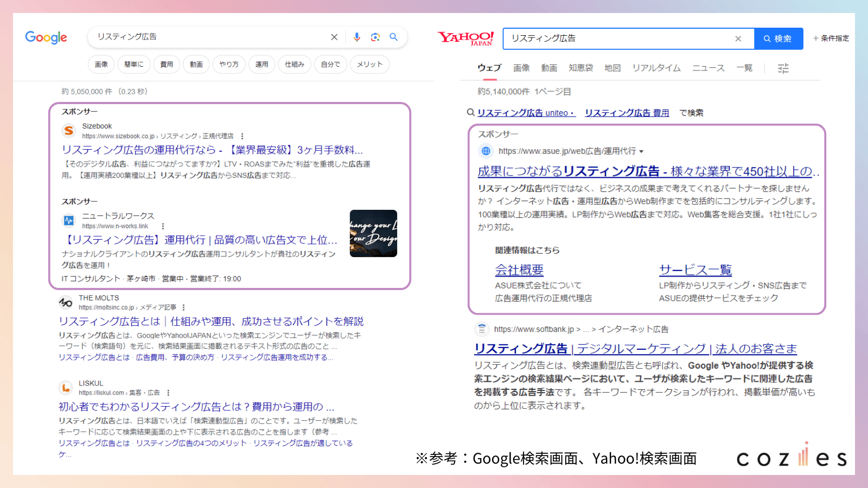Click Google magnifier search icon
Image resolution: width=868 pixels, height=488 pixels.
click(x=394, y=37)
